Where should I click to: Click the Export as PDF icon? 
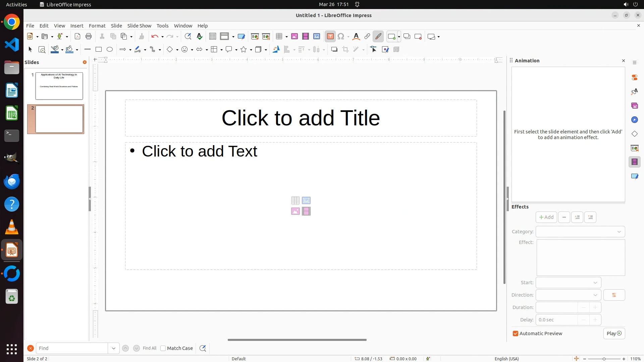pos(77,37)
